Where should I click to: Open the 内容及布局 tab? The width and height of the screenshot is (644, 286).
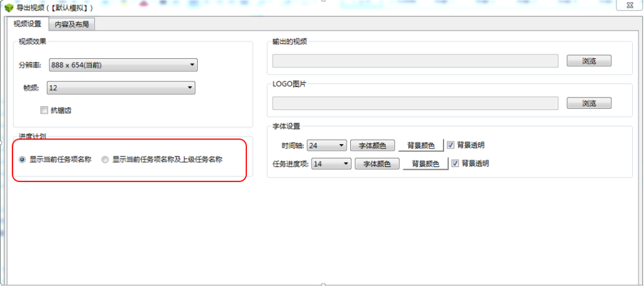[72, 24]
